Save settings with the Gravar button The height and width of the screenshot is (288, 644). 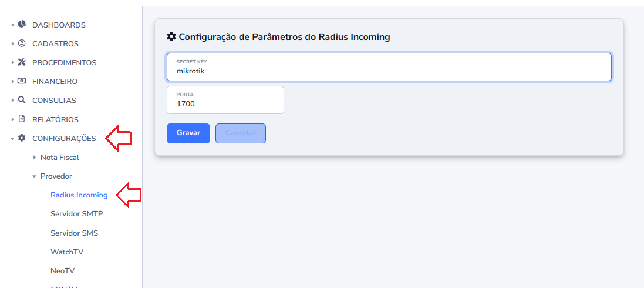pos(188,133)
